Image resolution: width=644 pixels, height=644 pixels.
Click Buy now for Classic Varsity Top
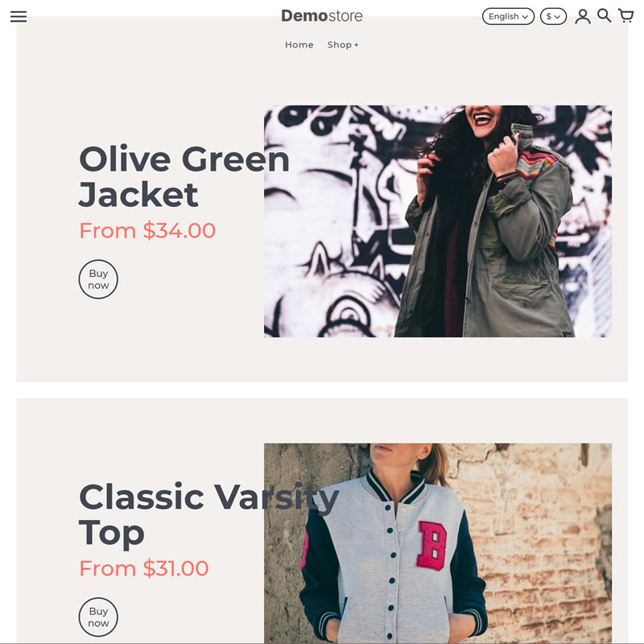(98, 617)
